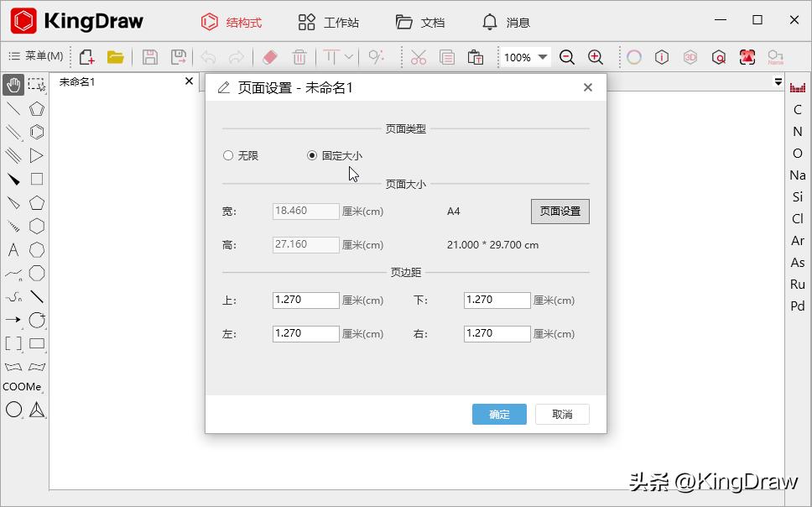812x507 pixels.
Task: Activate the structure recognition camera tool
Action: tap(747, 57)
